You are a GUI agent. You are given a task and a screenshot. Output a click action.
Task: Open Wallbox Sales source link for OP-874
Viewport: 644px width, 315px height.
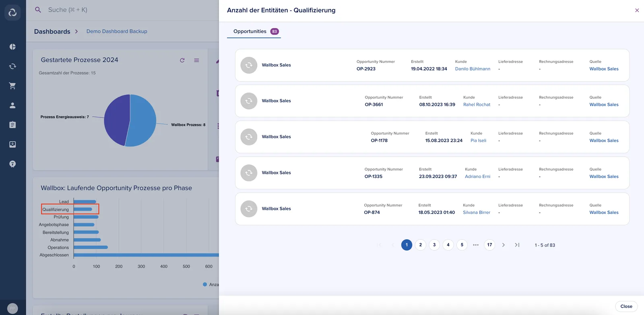click(x=604, y=212)
